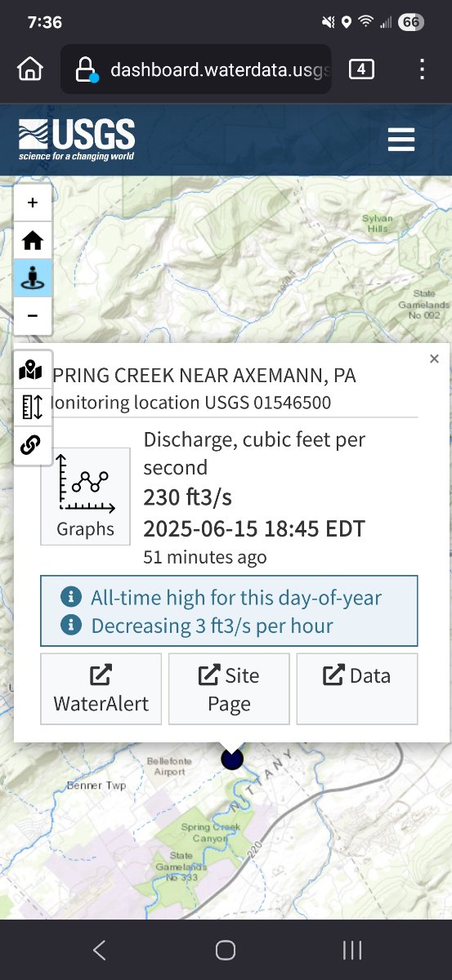Image resolution: width=452 pixels, height=980 pixels.
Task: Open the Site Page button
Action: point(229,689)
